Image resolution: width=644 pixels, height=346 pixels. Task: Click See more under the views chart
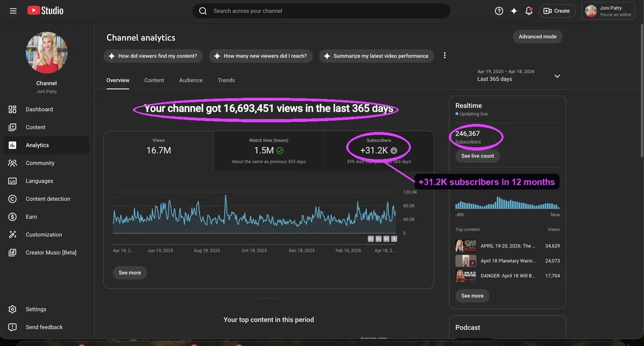pos(130,273)
